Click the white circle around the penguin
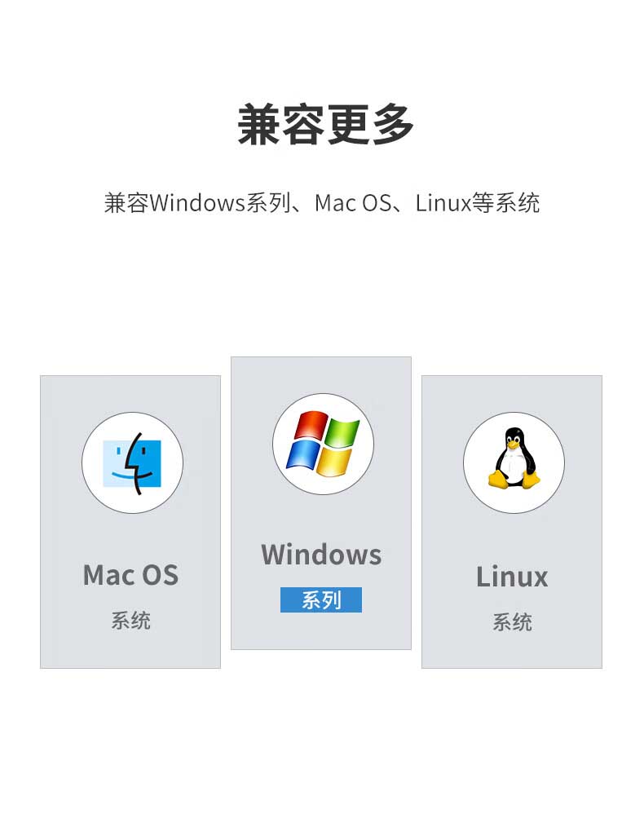 click(514, 462)
